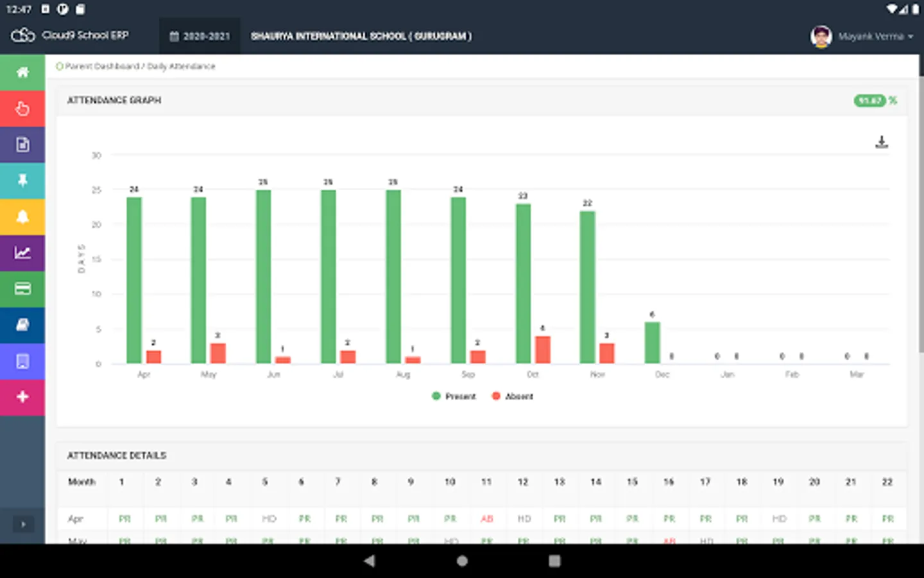The width and height of the screenshot is (924, 578).
Task: Toggle the Absent legend series
Action: pyautogui.click(x=512, y=396)
